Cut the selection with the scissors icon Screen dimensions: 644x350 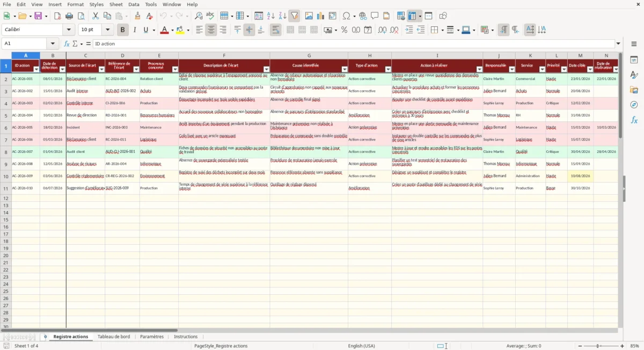96,16
